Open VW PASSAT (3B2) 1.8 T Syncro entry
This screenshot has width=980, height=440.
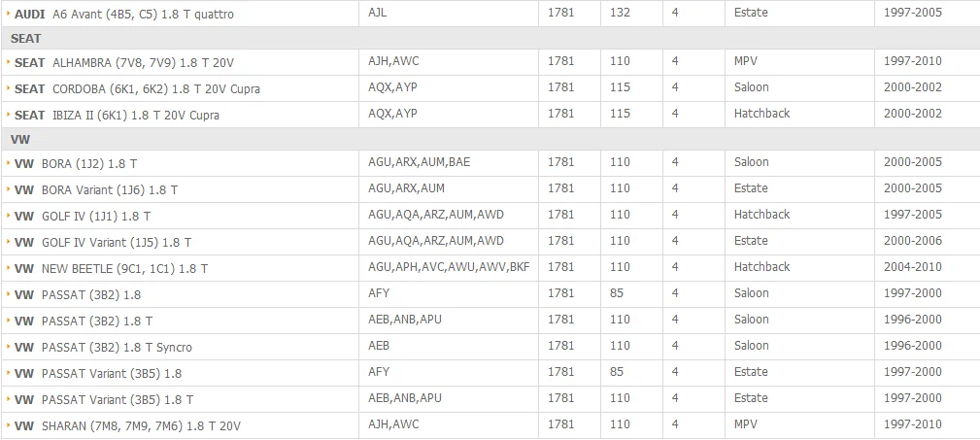pyautogui.click(x=103, y=348)
